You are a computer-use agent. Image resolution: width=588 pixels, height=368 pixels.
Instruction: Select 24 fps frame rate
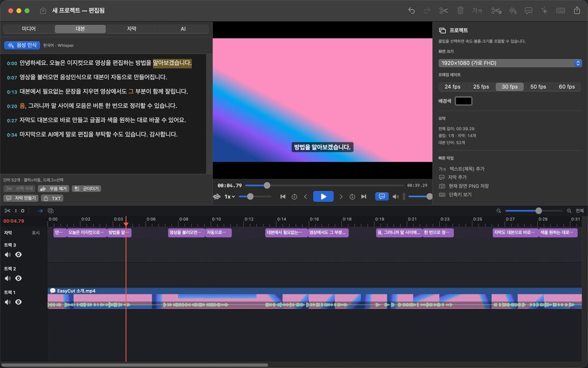click(452, 87)
